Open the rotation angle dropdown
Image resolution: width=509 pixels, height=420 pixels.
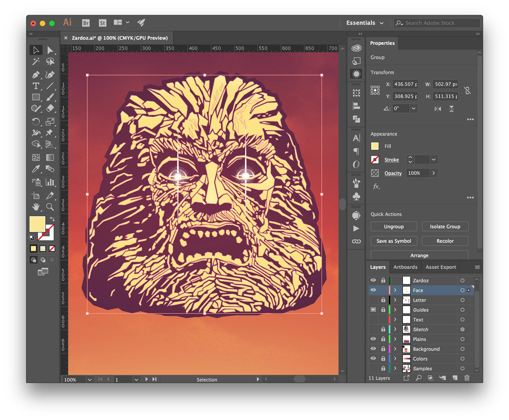(x=413, y=108)
